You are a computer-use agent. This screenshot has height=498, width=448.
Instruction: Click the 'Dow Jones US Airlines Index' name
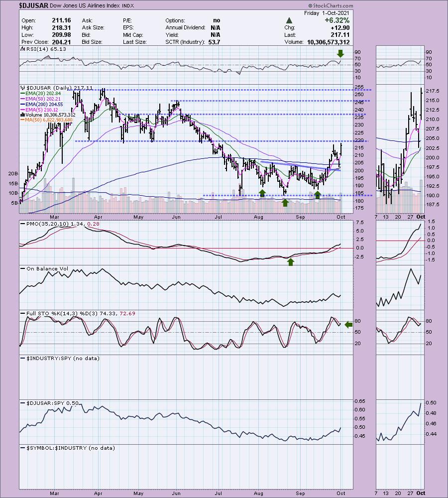pos(85,5)
